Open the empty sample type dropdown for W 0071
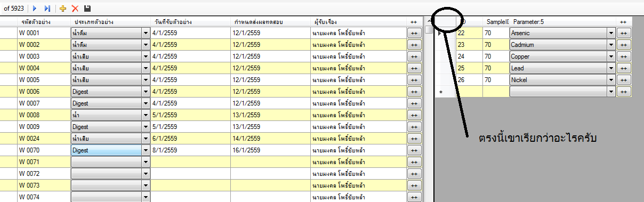Viewport: 644px width, 202px height. click(x=146, y=162)
